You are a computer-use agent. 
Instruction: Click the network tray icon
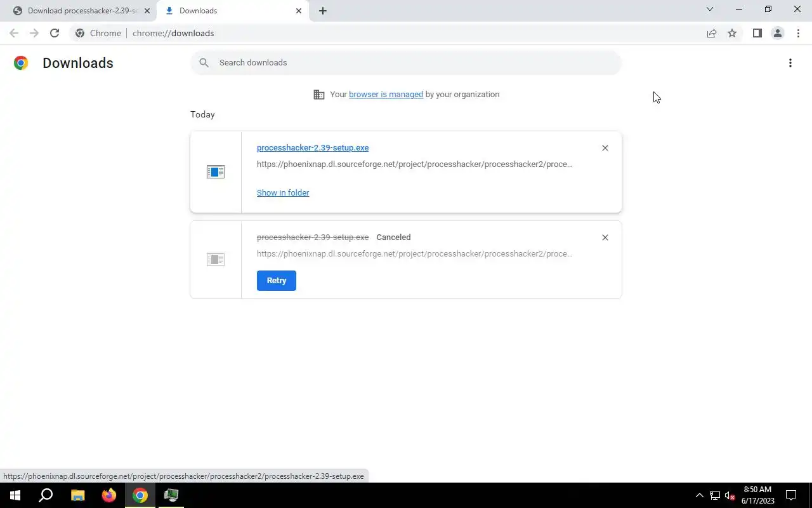click(715, 495)
